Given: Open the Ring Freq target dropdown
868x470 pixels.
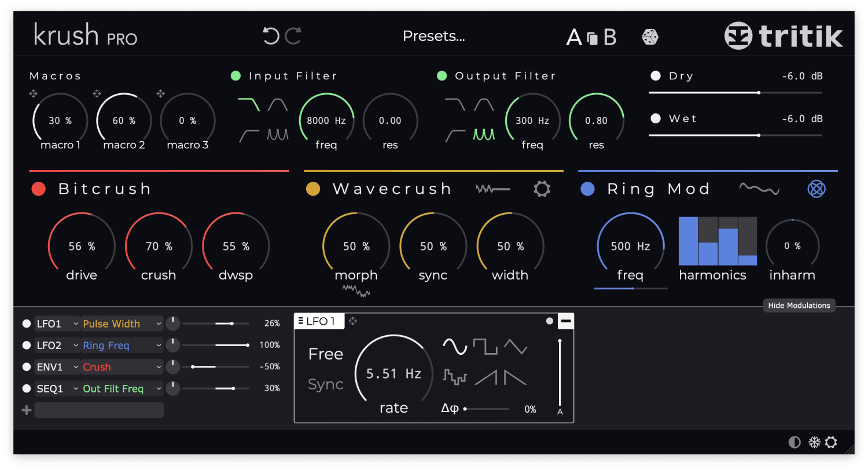Looking at the screenshot, I should pyautogui.click(x=122, y=346).
